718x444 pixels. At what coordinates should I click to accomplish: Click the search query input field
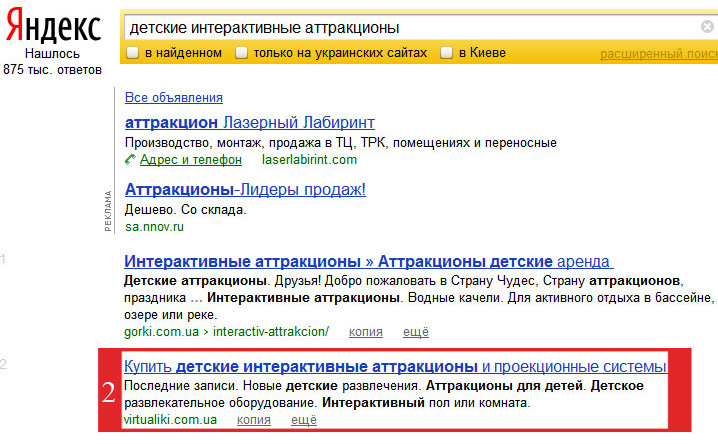[x=410, y=27]
